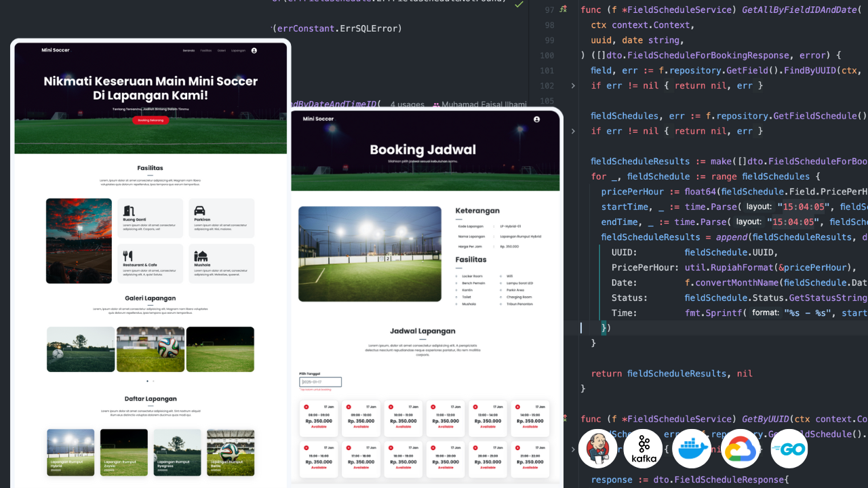Open the middle gallery photo with soccer ball
Screen dimensions: 868x488
pyautogui.click(x=151, y=349)
